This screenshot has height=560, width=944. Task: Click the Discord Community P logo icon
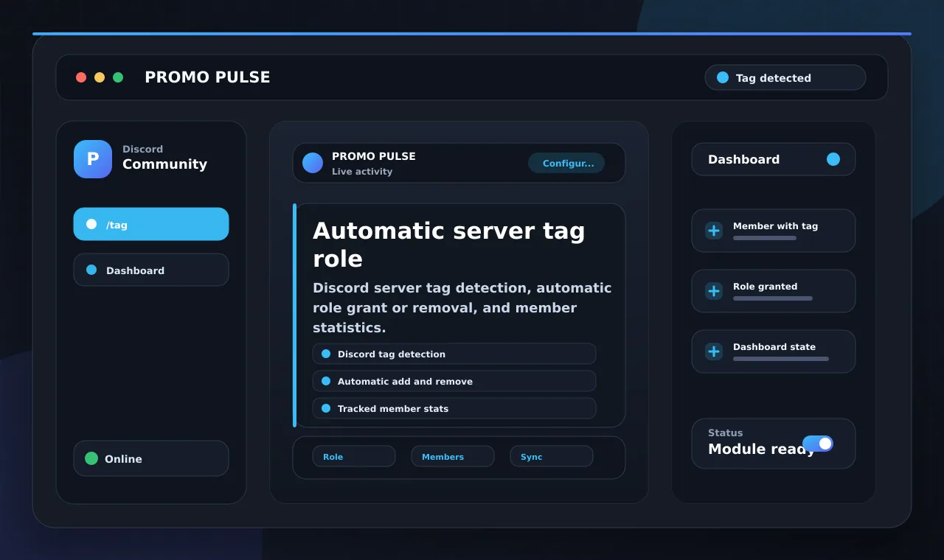pyautogui.click(x=93, y=159)
